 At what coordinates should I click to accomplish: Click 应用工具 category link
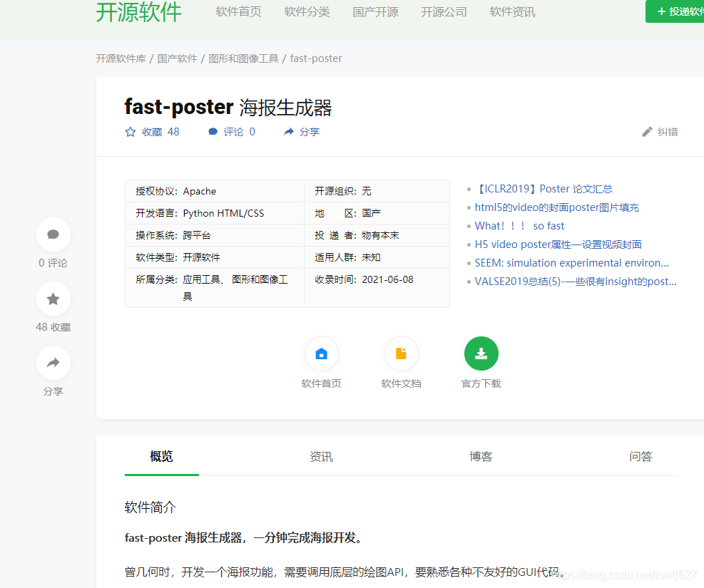(x=201, y=280)
